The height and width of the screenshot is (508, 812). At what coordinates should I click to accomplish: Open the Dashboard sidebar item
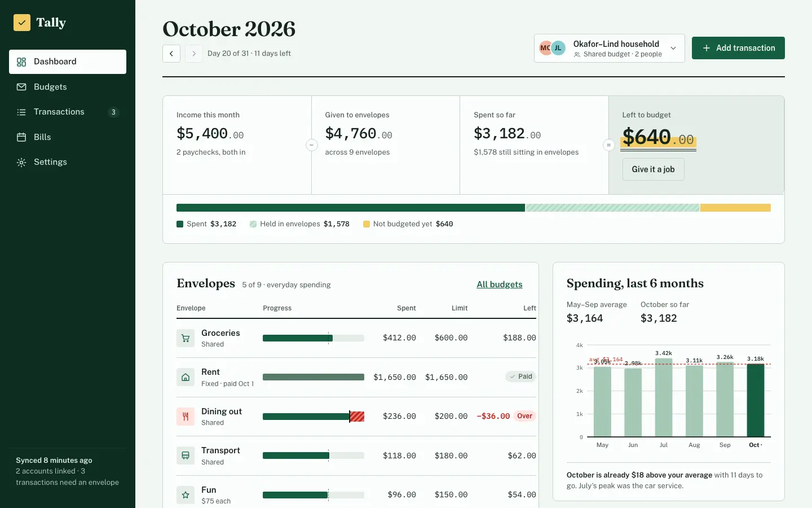coord(68,62)
